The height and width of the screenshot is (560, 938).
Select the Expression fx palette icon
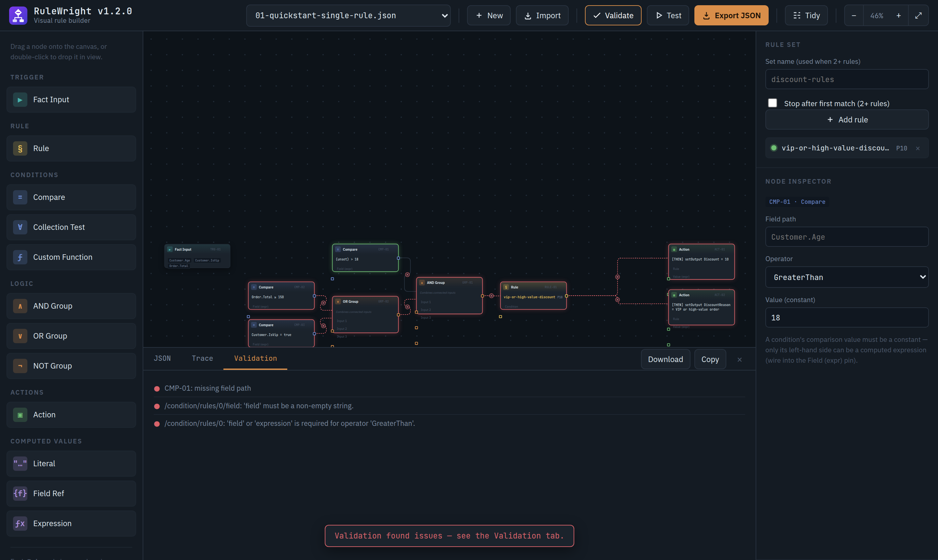pyautogui.click(x=20, y=524)
